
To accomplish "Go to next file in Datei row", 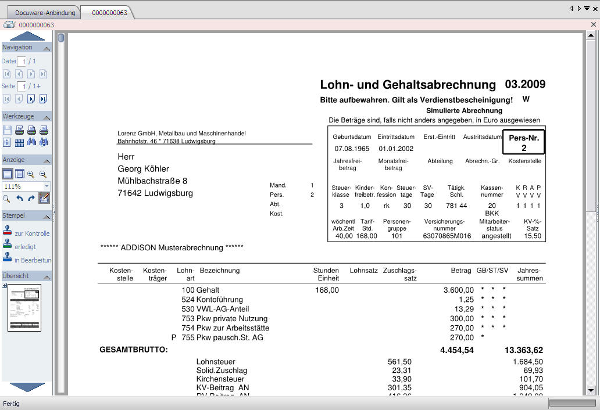I will pyautogui.click(x=31, y=74).
